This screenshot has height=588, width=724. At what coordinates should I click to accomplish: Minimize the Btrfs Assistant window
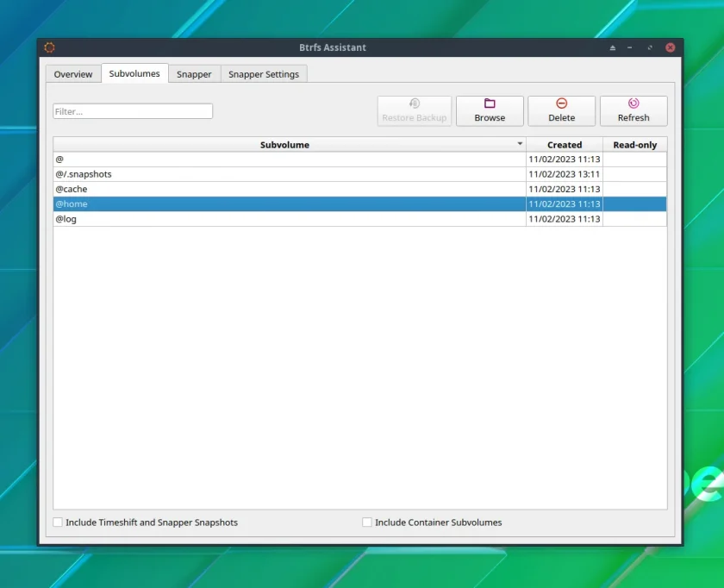pyautogui.click(x=630, y=47)
